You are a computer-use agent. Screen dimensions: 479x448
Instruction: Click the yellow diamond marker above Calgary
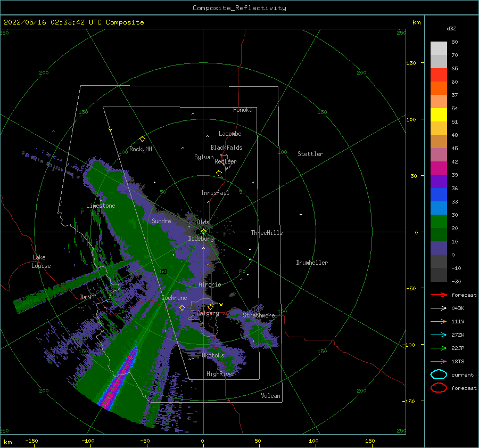pos(210,307)
